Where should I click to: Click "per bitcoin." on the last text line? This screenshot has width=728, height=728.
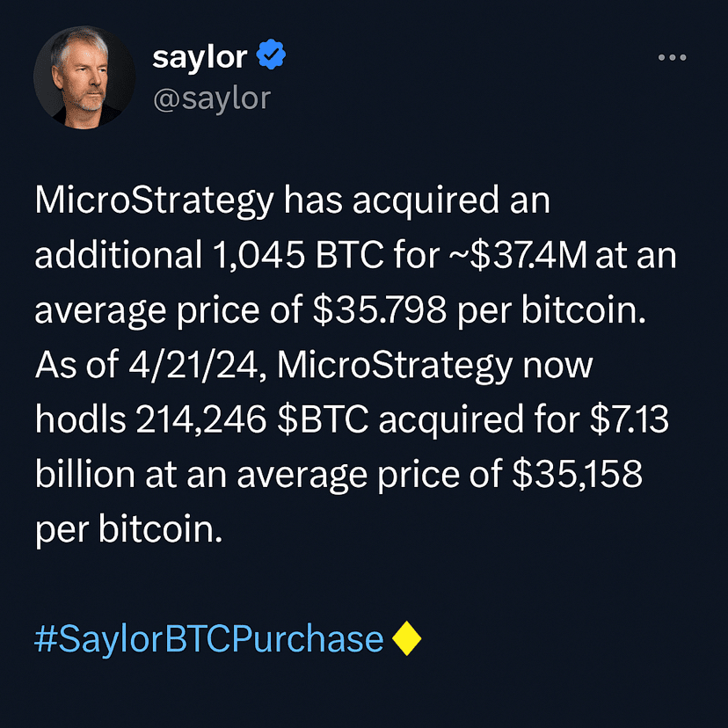(127, 529)
